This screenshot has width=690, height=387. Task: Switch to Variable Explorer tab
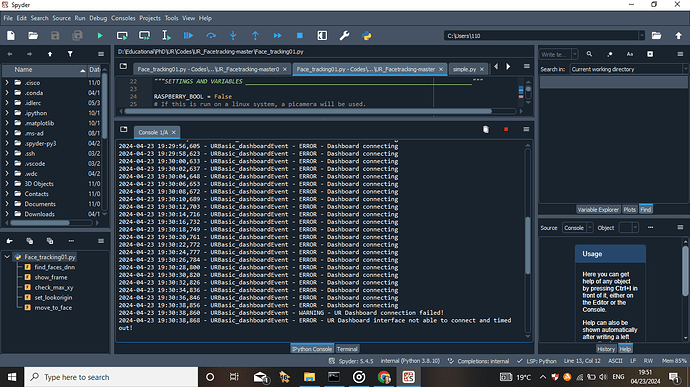coord(598,210)
